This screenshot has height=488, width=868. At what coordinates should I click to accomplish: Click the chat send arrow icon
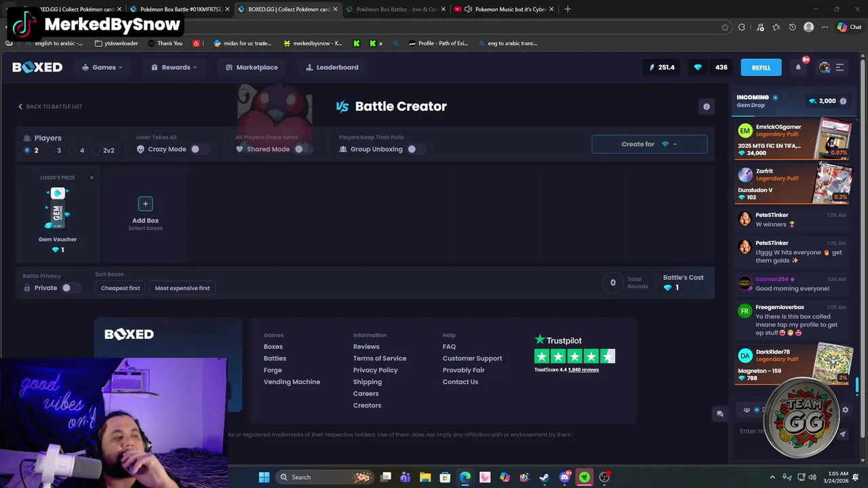(x=843, y=434)
